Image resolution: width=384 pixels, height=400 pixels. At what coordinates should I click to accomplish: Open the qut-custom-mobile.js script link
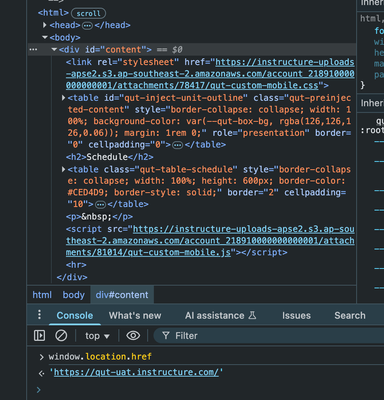210,241
